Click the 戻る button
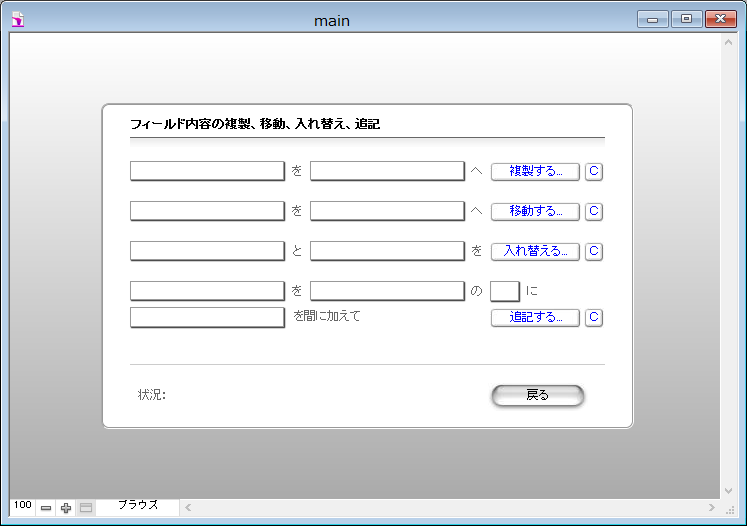The height and width of the screenshot is (526, 747). click(537, 395)
